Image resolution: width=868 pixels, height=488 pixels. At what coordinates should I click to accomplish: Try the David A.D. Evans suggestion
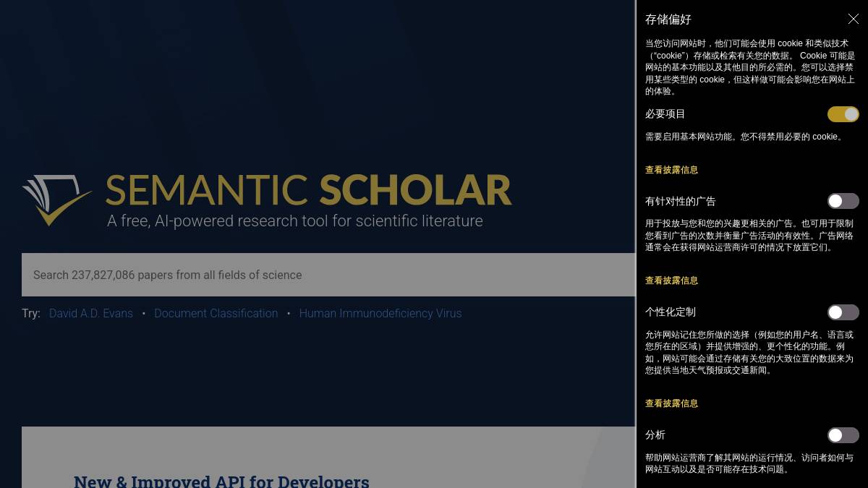(x=91, y=313)
